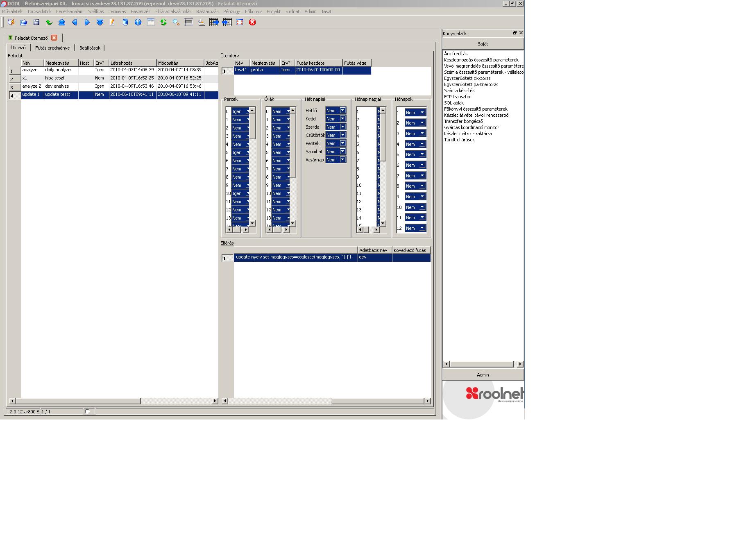Open the Vasárnap day dropdown
The height and width of the screenshot is (560, 748).
[342, 160]
